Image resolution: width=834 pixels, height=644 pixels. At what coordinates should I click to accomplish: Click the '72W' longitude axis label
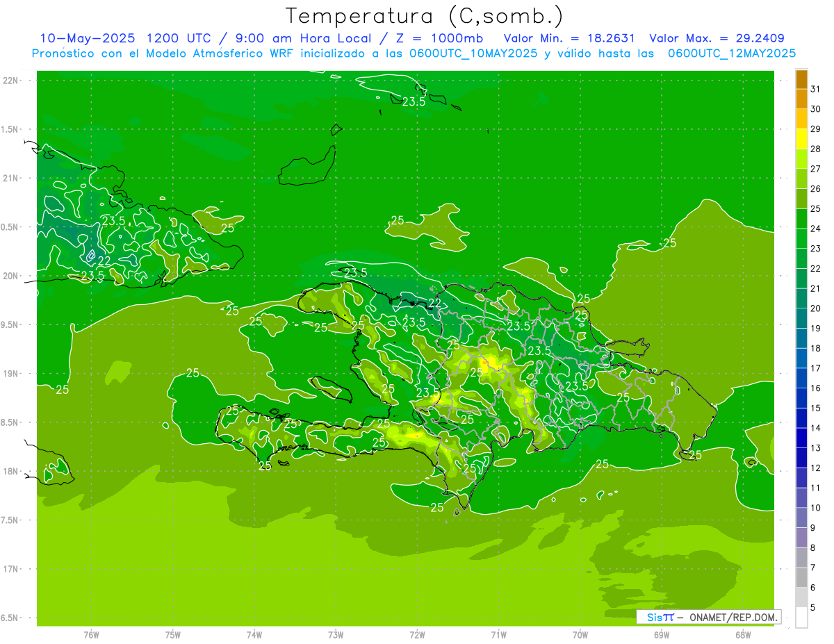(417, 635)
